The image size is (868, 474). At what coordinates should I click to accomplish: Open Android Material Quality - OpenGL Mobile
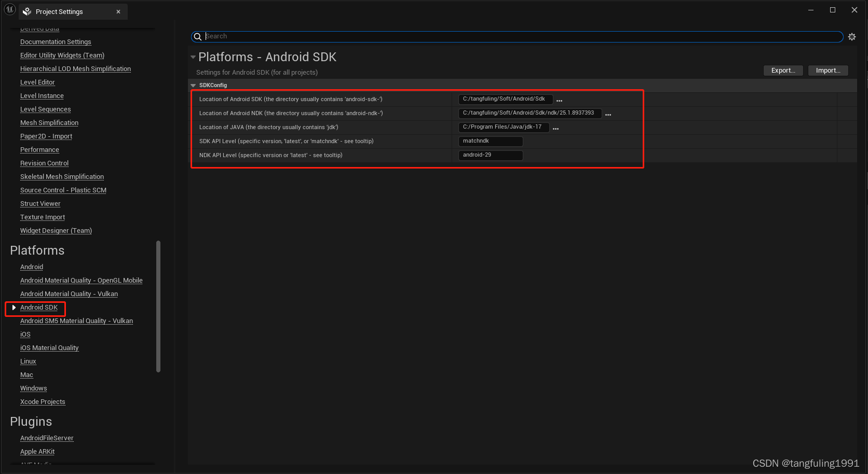click(x=82, y=281)
